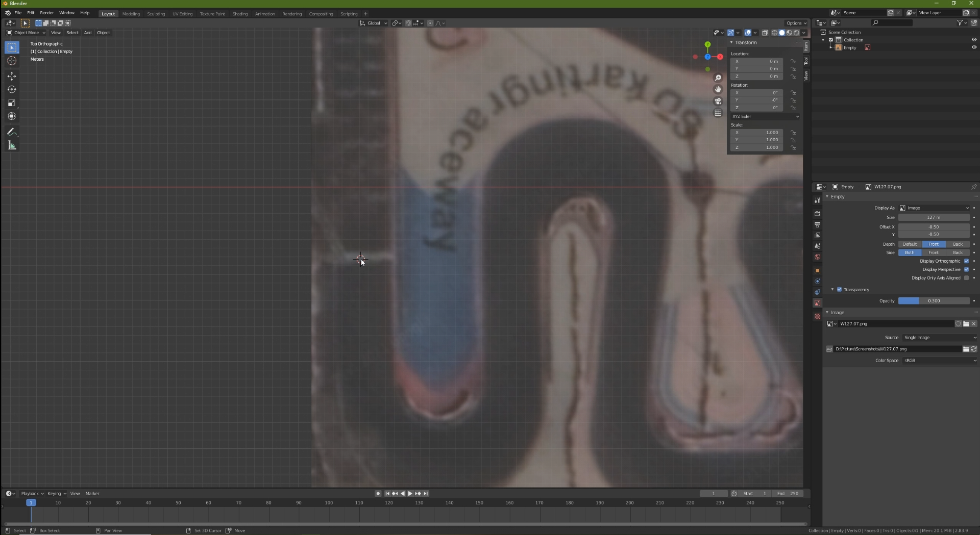Open the Output properties tab
The width and height of the screenshot is (980, 535).
[817, 224]
